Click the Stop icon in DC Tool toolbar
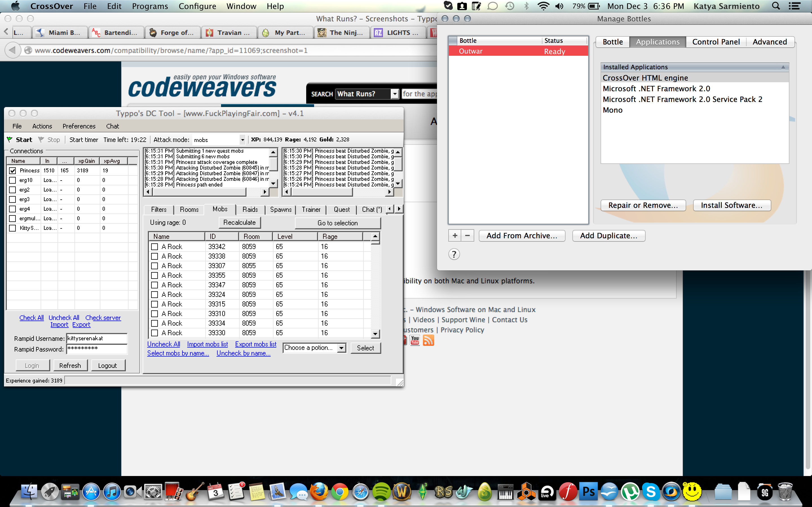 click(x=41, y=139)
